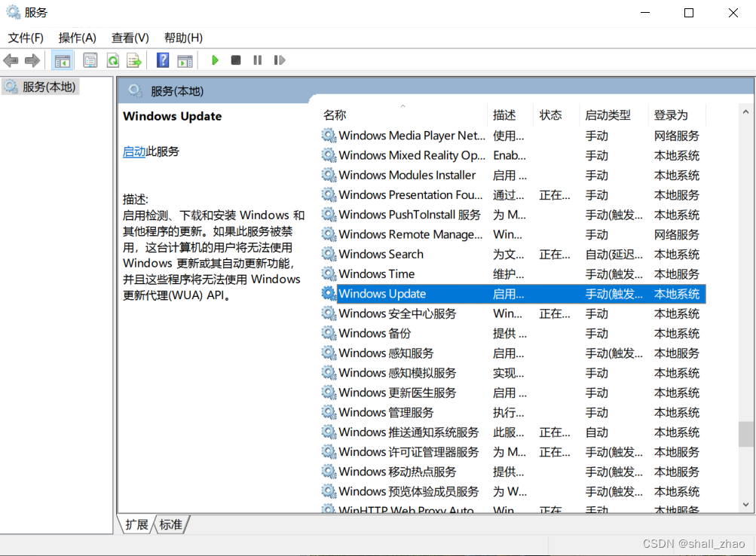Click the Pause service icon

coord(258,60)
